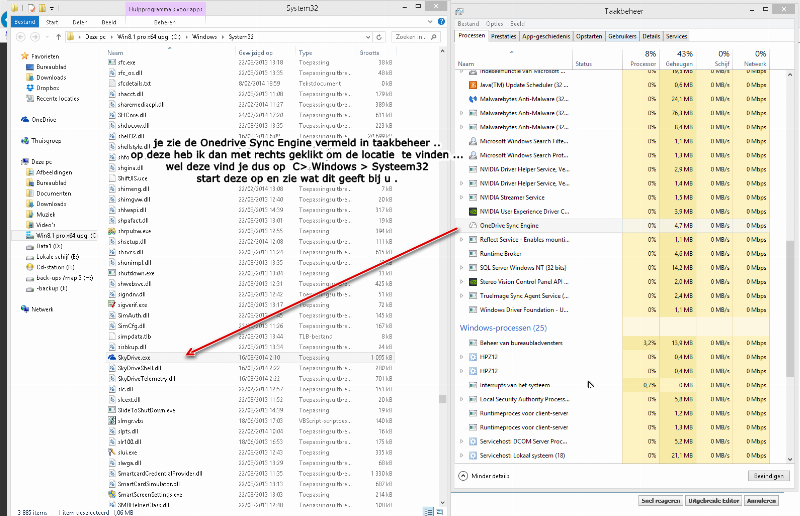Select the shutdown.exe file row
Screen dimensions: 800x516
click(x=250, y=273)
